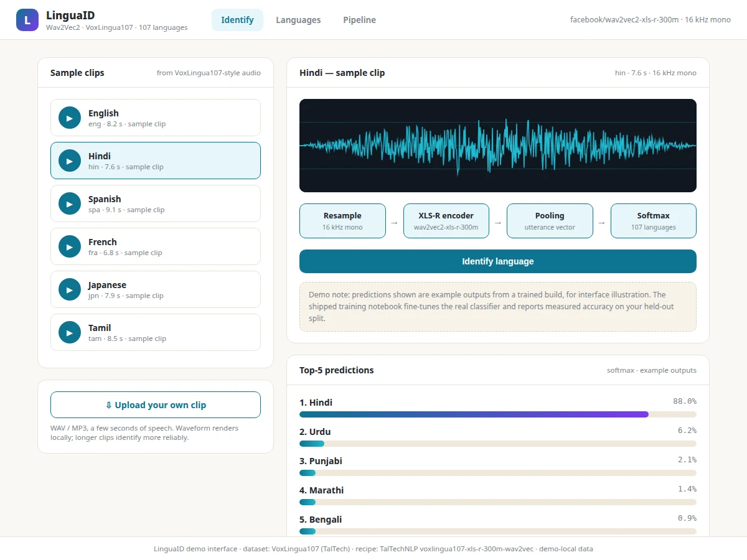The image size is (747, 560).
Task: Click the Resample pipeline step
Action: tap(342, 221)
